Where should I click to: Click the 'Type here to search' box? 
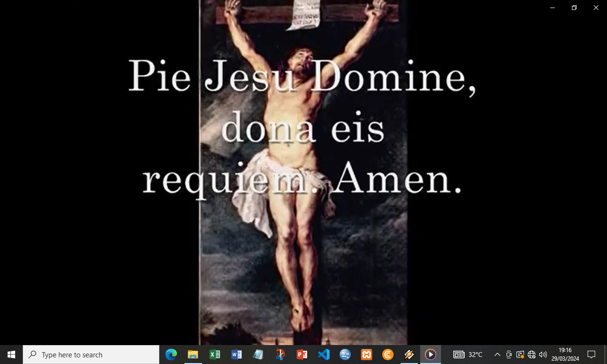pos(91,355)
